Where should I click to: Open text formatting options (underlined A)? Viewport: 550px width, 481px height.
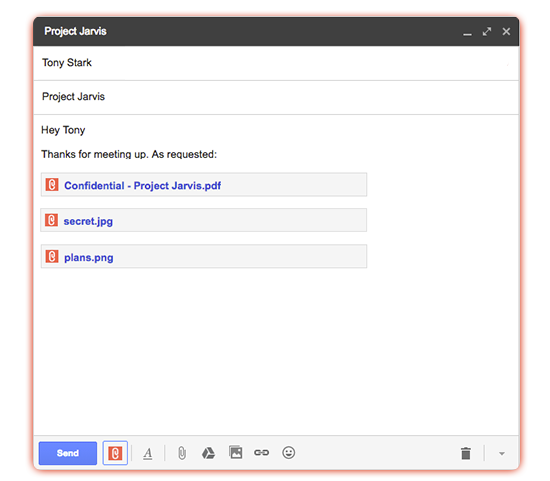(148, 453)
